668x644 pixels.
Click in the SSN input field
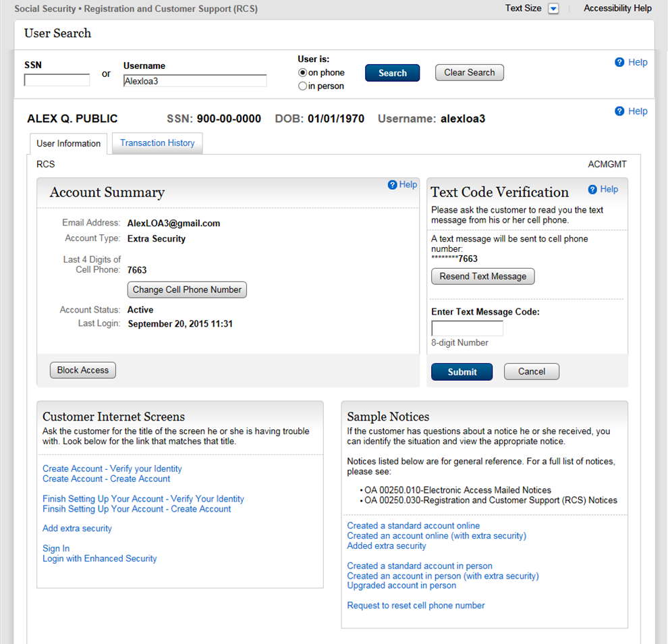coord(57,80)
